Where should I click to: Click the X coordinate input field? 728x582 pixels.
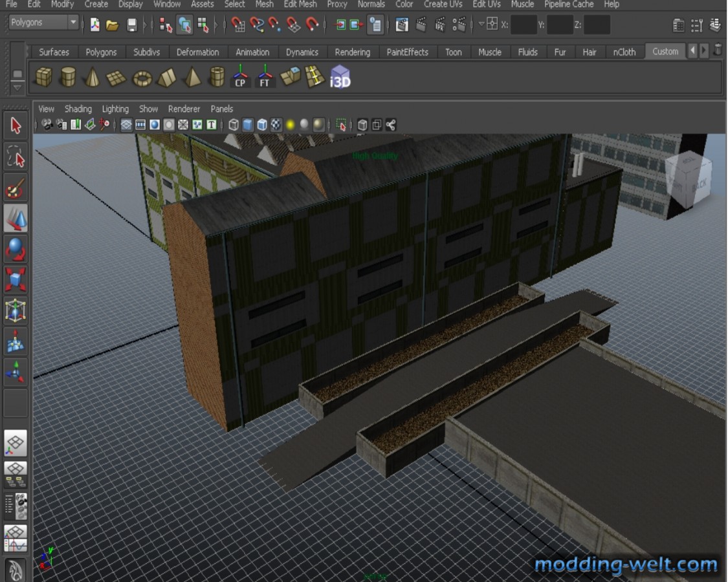(x=524, y=25)
